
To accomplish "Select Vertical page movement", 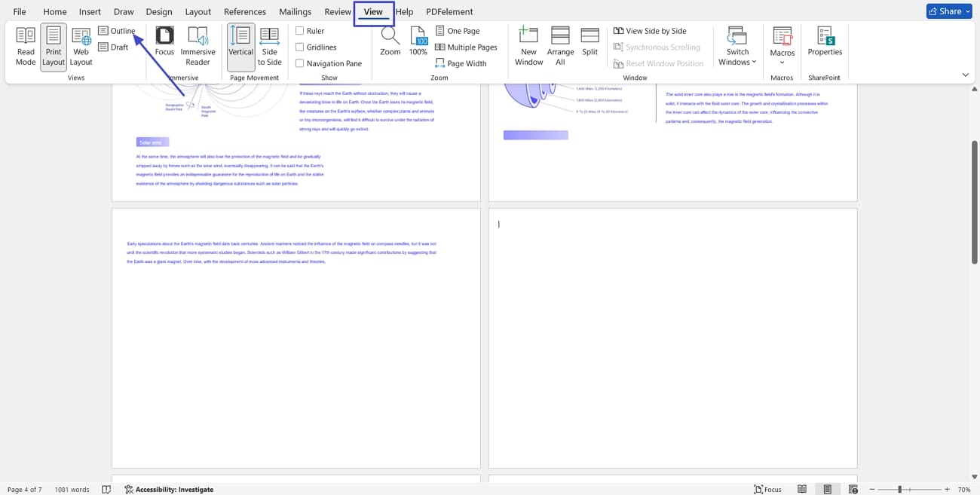I will click(x=240, y=45).
